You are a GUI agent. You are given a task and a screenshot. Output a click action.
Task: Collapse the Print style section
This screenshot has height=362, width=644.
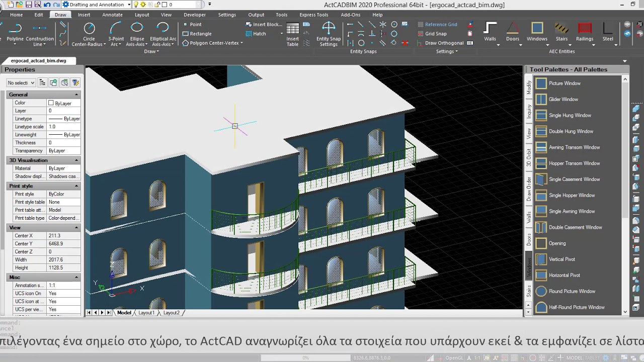pyautogui.click(x=76, y=186)
